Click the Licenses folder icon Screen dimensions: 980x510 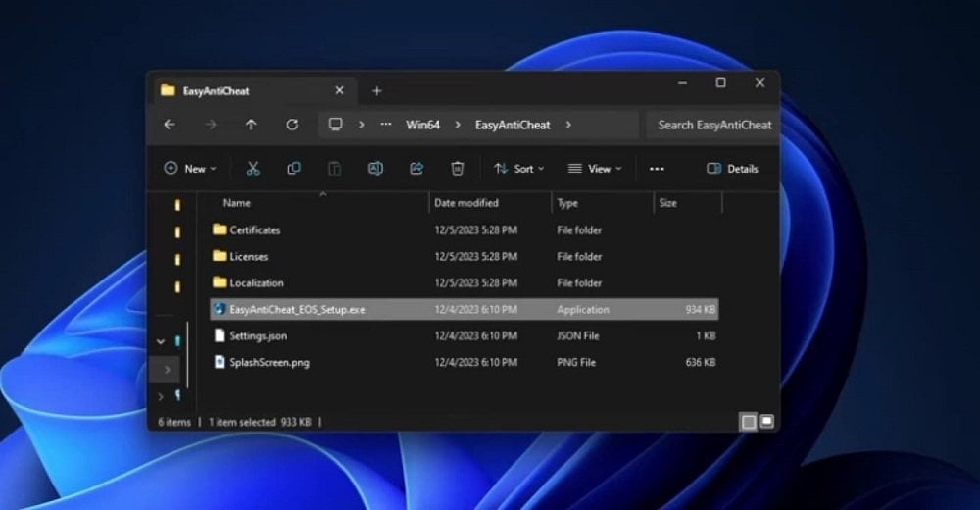click(220, 256)
